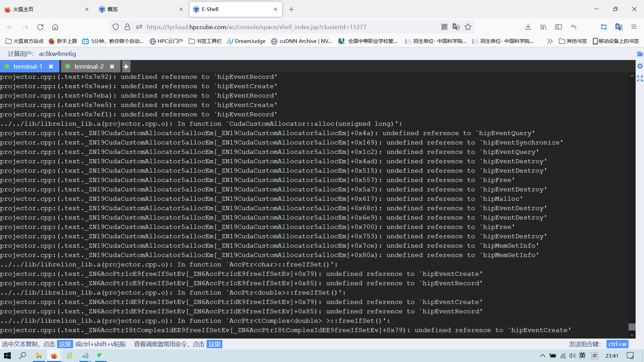Click the translate page icon in address bar
Image resolution: width=644 pixels, height=362 pixels.
[456, 27]
